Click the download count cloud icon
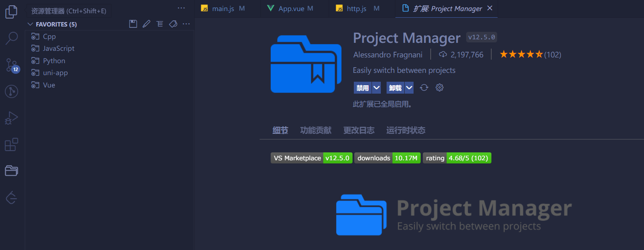644x250 pixels. 443,55
